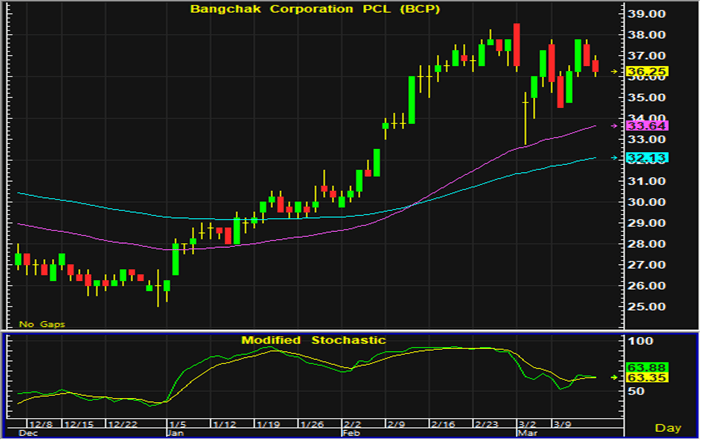Screen dimensions: 701x440
Task: Click the Feb month label
Action: tap(351, 434)
